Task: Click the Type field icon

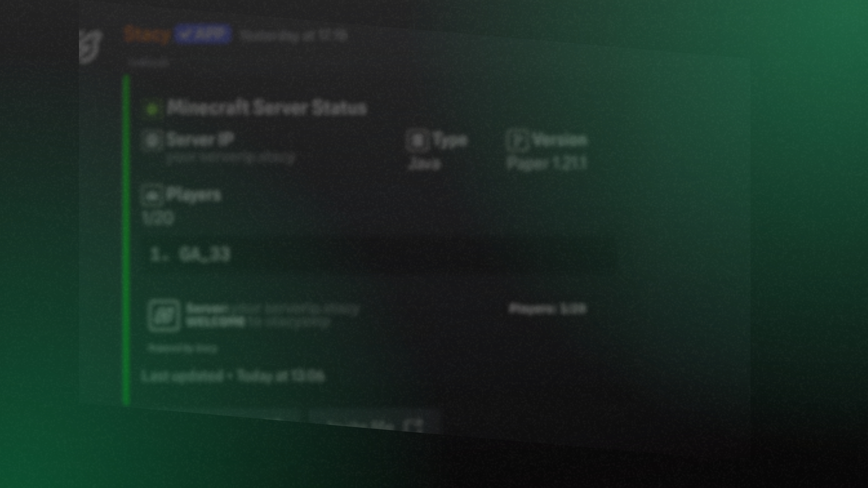Action: pos(418,140)
